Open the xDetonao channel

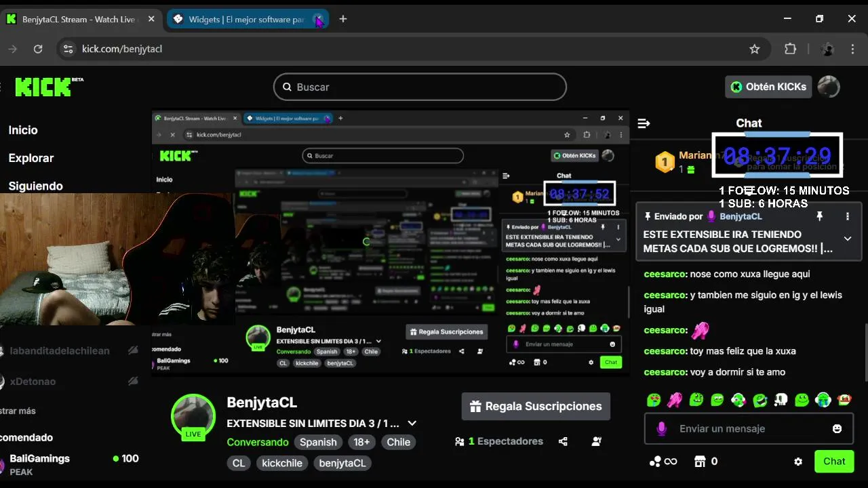tap(33, 382)
